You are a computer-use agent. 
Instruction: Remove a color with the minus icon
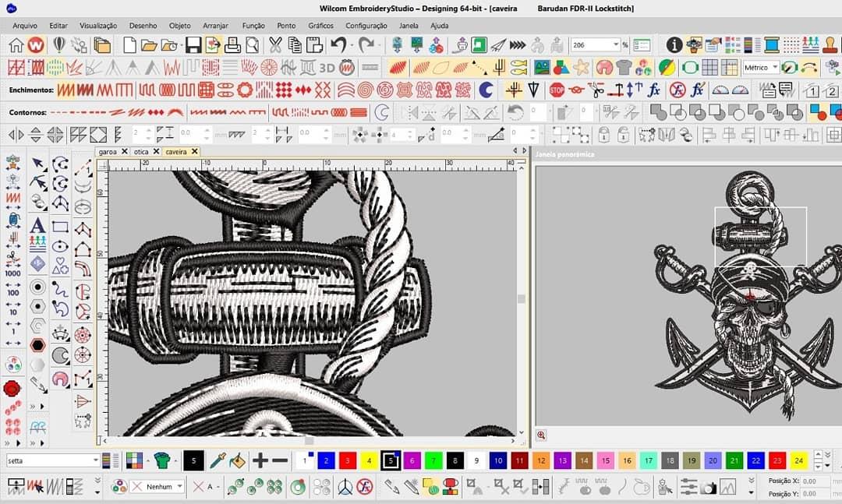click(280, 460)
